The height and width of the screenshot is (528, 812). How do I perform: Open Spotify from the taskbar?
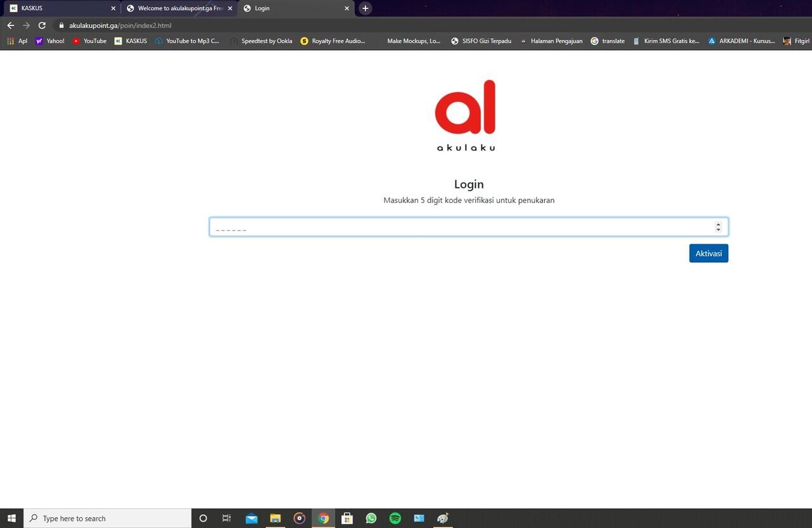click(395, 518)
